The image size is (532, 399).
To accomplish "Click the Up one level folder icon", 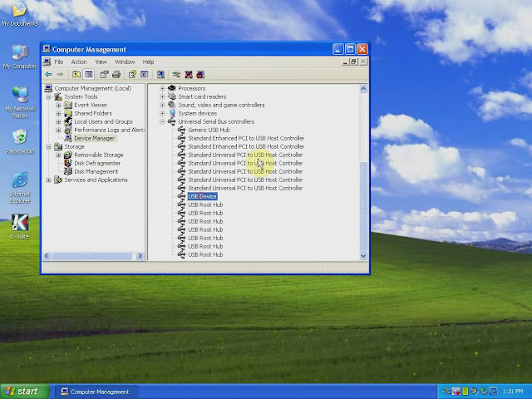I will tap(76, 74).
